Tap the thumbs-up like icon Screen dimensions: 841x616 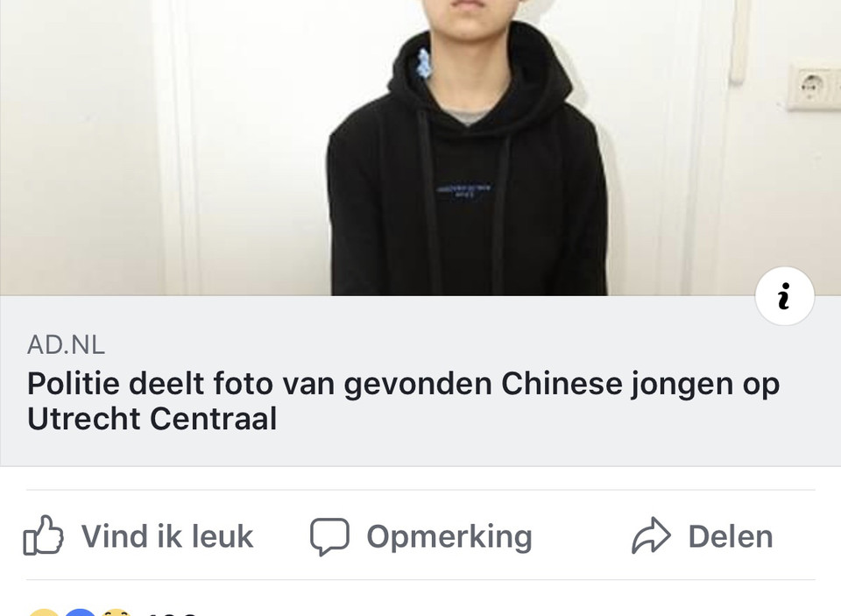pyautogui.click(x=44, y=535)
